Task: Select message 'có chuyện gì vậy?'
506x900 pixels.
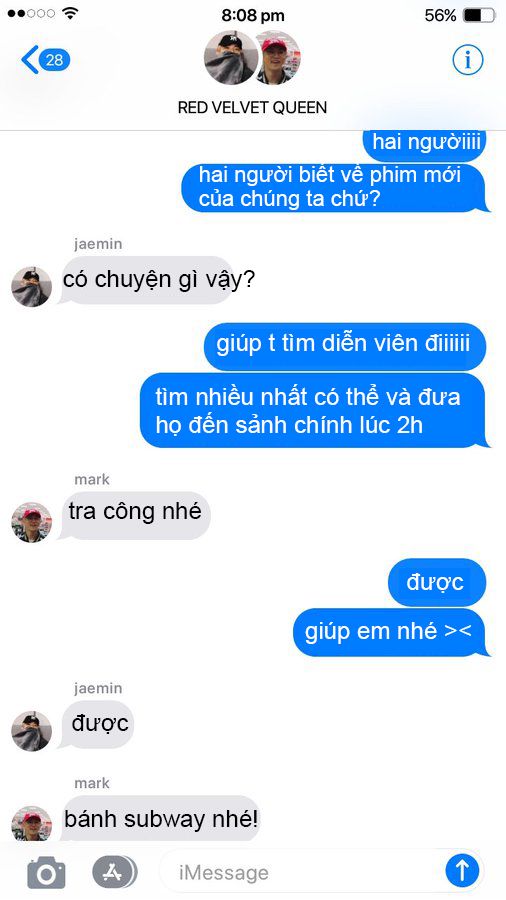Action: pos(157,280)
